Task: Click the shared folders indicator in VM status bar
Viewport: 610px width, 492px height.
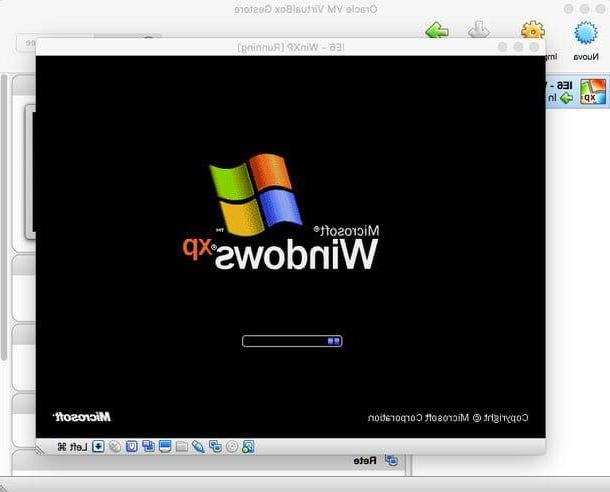Action: pos(181,446)
